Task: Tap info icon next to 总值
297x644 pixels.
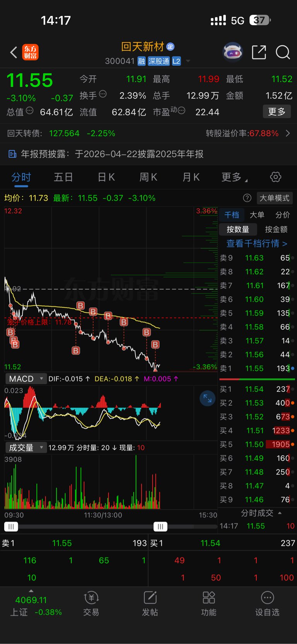Action: 30,111
